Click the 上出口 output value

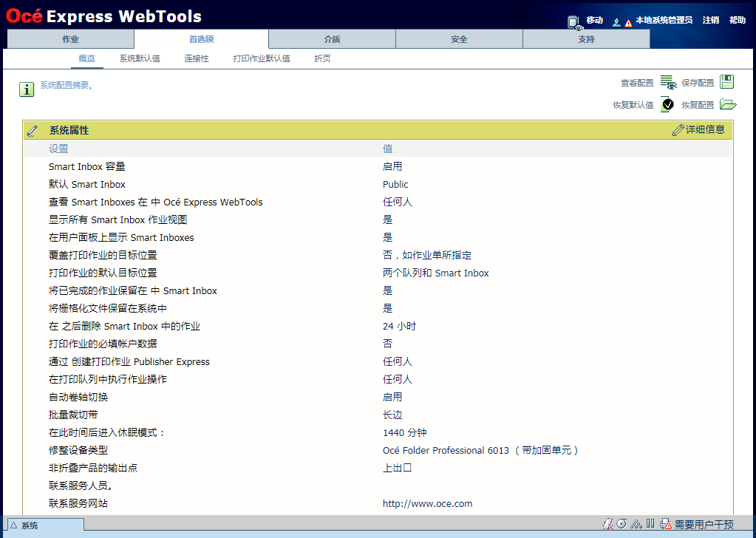[398, 468]
